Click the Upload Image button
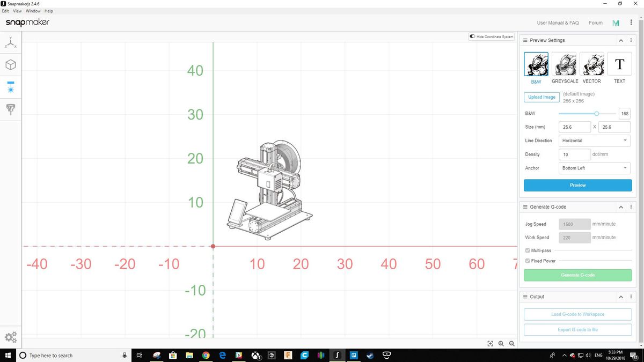 point(541,97)
